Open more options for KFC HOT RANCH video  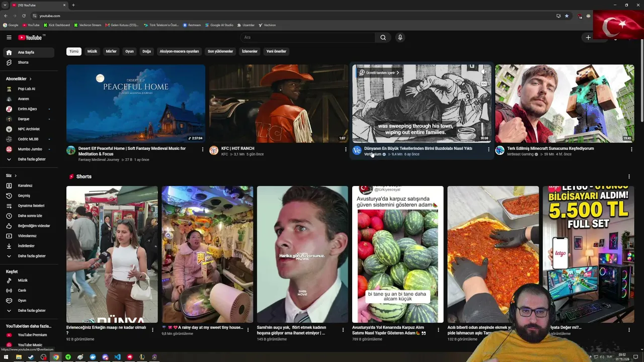[x=346, y=149]
